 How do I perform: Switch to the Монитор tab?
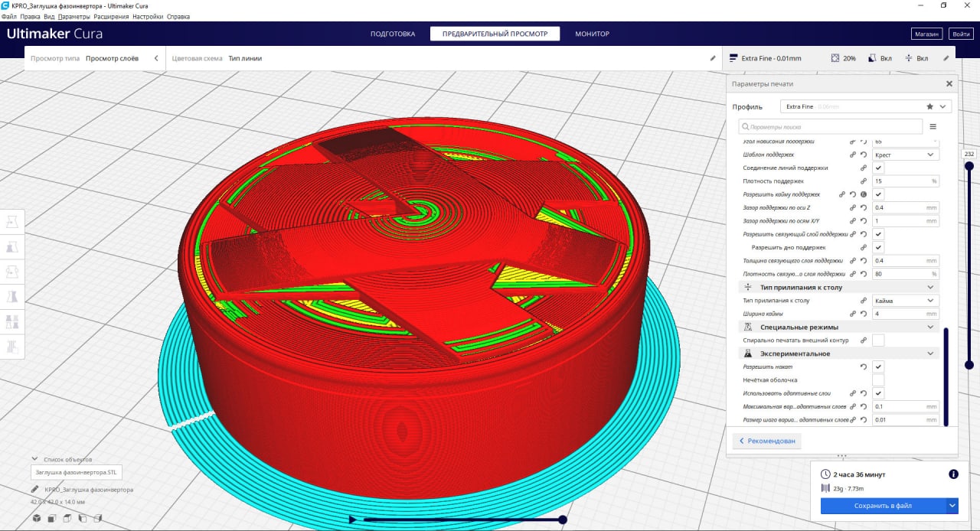pos(592,34)
